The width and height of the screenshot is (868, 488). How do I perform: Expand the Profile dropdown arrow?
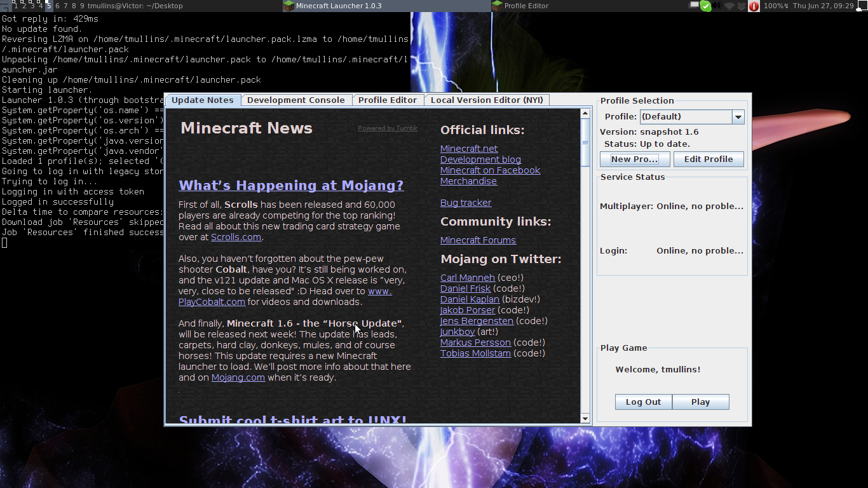point(738,117)
